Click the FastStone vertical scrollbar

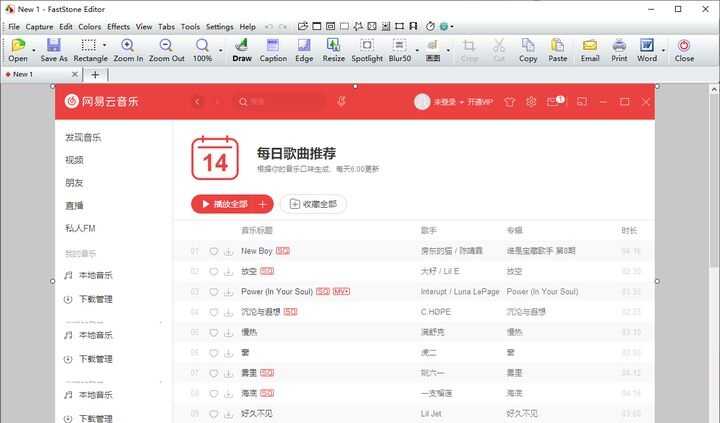[x=714, y=253]
